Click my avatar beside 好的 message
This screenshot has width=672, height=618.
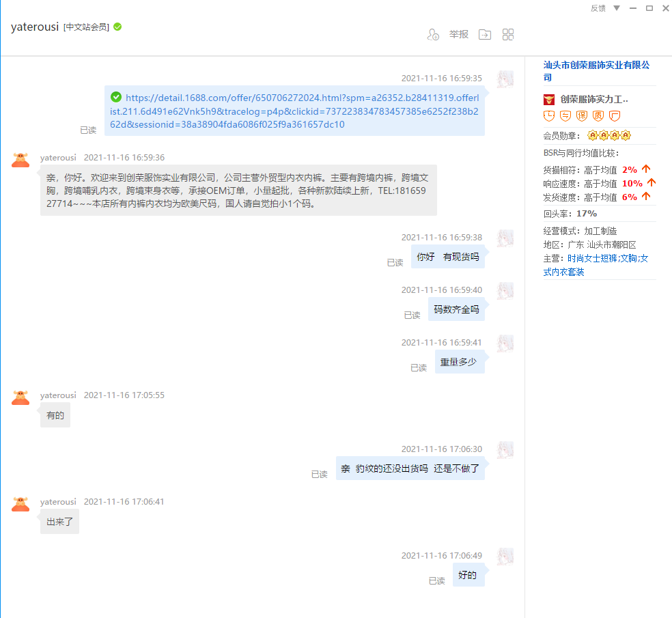(505, 556)
